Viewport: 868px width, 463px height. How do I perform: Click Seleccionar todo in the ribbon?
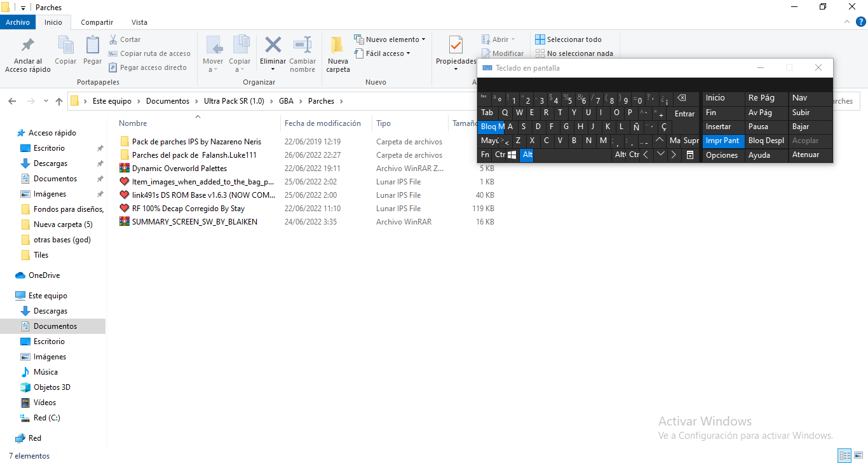pyautogui.click(x=568, y=39)
